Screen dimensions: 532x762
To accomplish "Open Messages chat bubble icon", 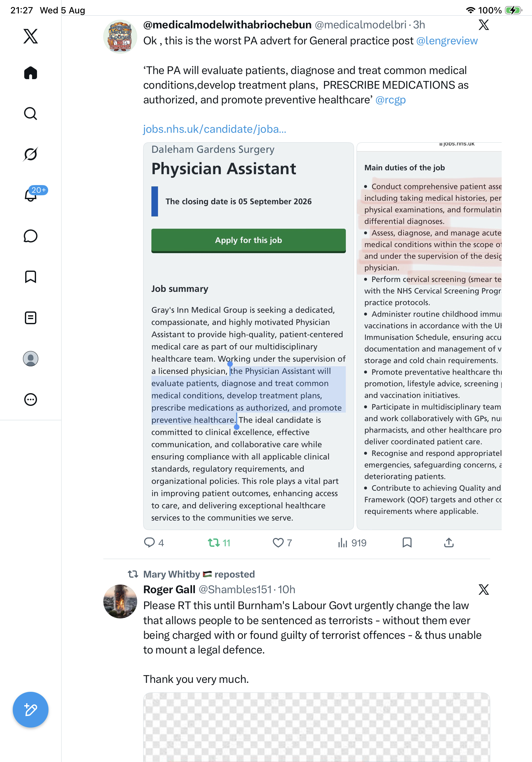I will point(31,236).
